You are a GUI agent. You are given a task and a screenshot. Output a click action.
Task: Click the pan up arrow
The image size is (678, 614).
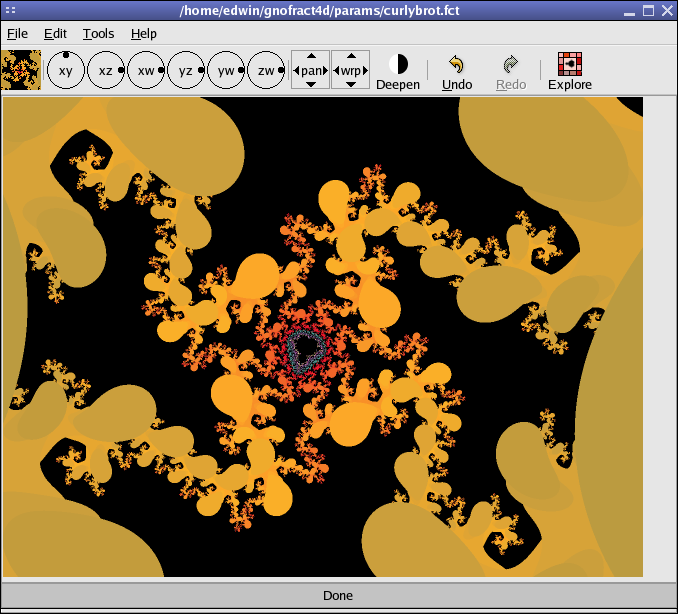tap(311, 57)
